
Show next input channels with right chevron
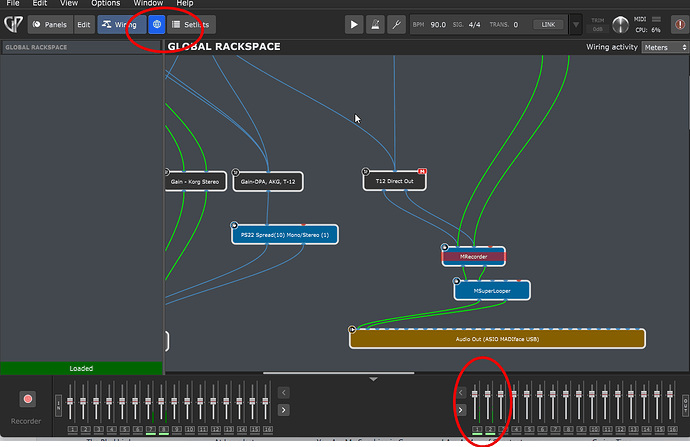(x=283, y=410)
